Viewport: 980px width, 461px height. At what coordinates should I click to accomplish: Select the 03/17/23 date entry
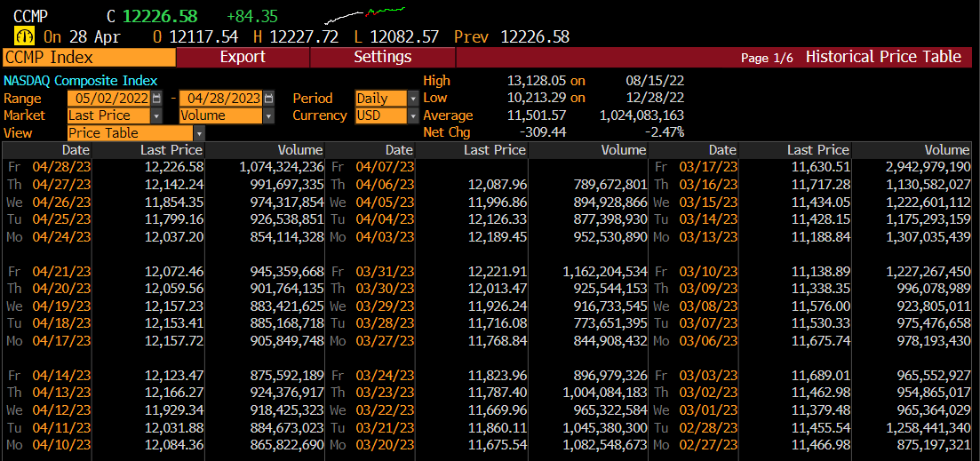pyautogui.click(x=709, y=167)
